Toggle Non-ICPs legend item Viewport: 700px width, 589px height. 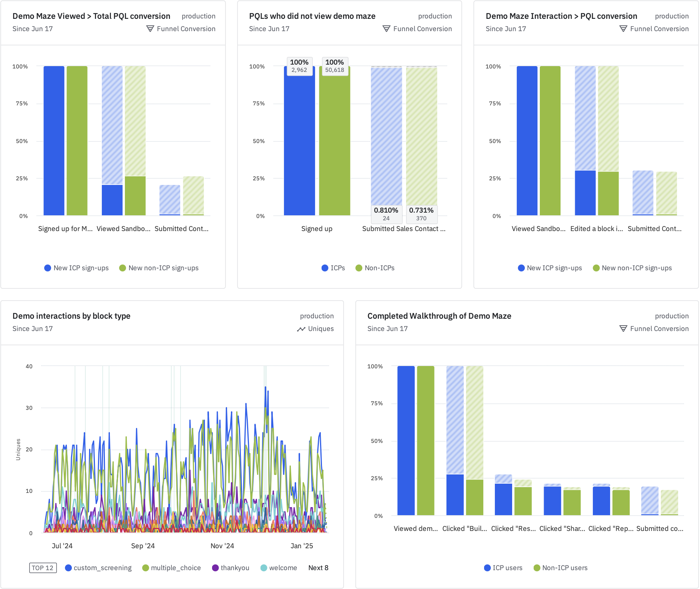pos(375,268)
